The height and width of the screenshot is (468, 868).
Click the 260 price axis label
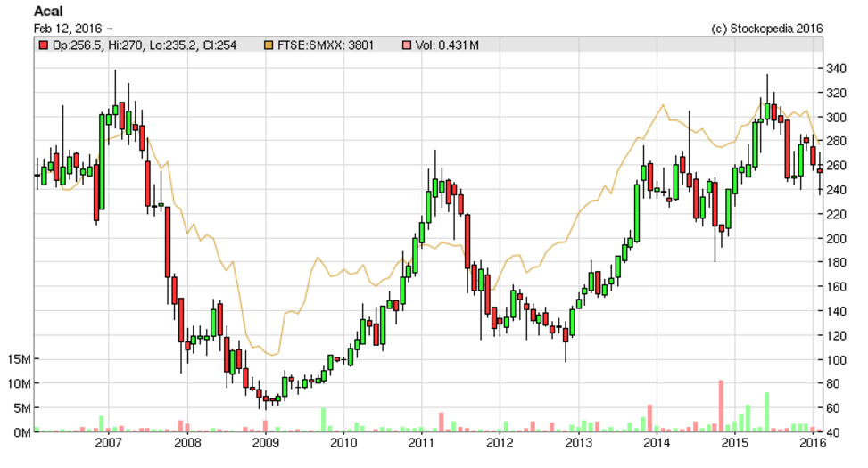click(x=837, y=166)
